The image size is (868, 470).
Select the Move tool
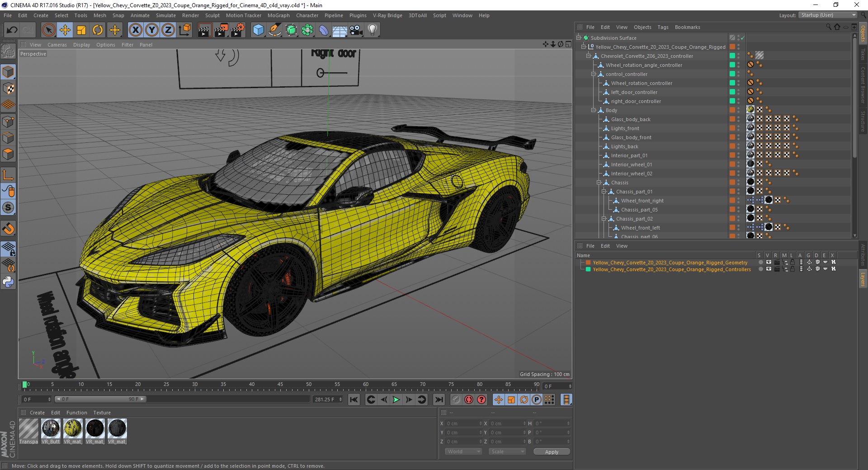point(65,30)
